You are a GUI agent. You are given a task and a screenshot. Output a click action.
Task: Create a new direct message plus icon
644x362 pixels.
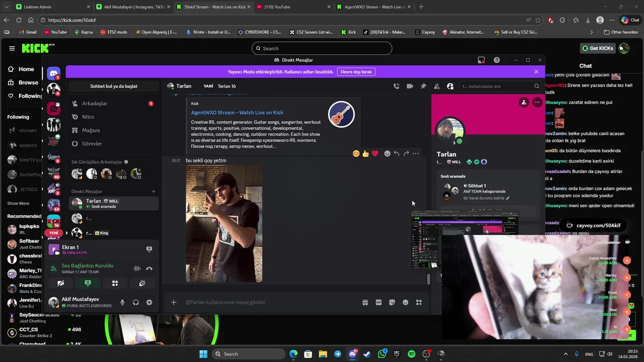pyautogui.click(x=153, y=192)
